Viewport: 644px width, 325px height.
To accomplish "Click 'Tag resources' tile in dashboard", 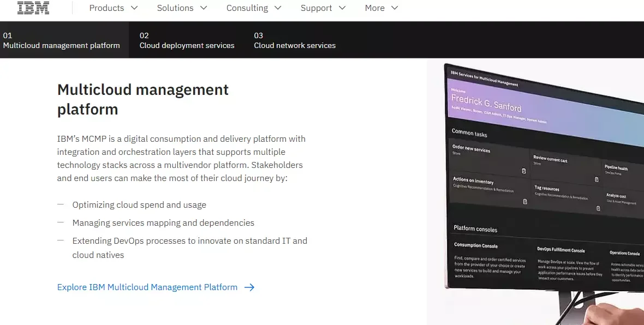I will [x=567, y=198].
